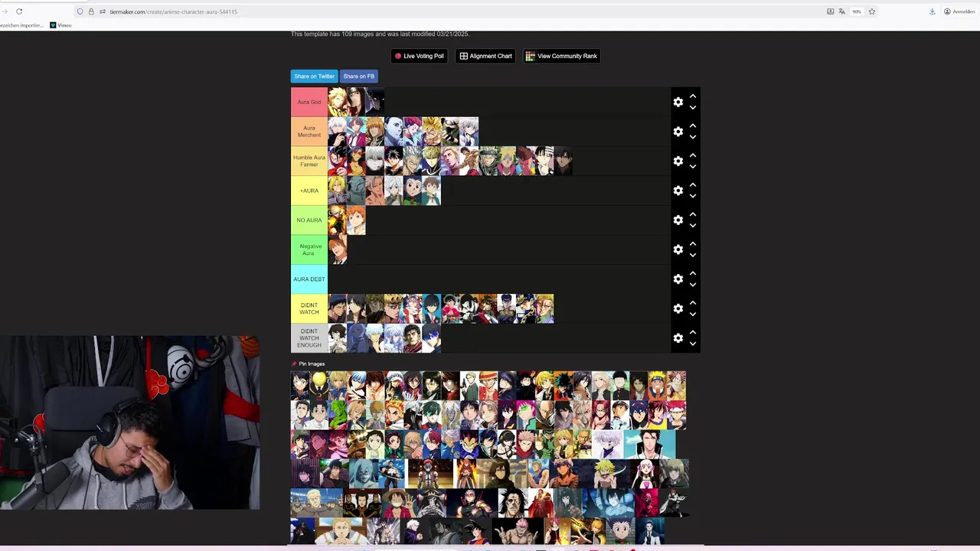980x551 pixels.
Task: Select the AURA DEBT tier label
Action: (x=309, y=279)
